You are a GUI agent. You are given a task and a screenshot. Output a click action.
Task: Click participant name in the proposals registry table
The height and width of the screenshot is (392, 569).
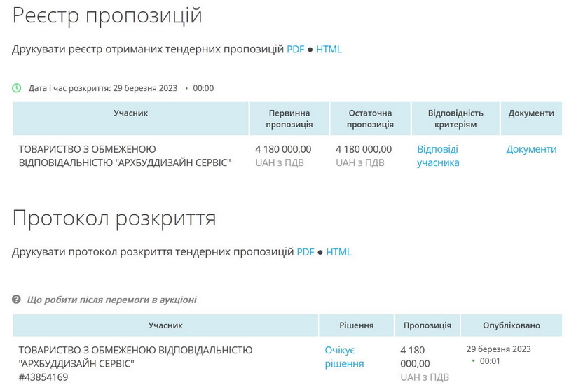point(124,156)
